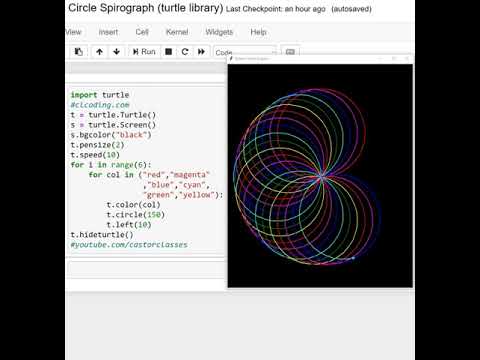Click the 's.bgcolor("black")' line
Viewport: 480px width, 360px height.
pyautogui.click(x=111, y=135)
